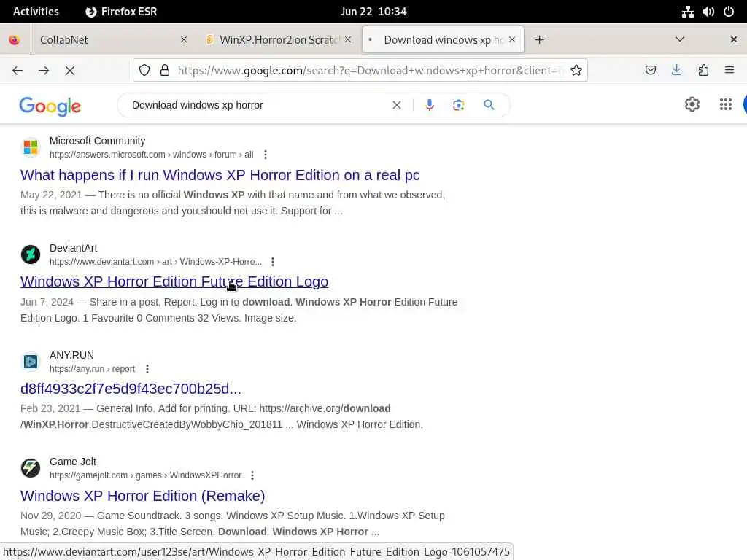Image resolution: width=747 pixels, height=560 pixels.
Task: Clear the Google search box text
Action: [x=396, y=105]
